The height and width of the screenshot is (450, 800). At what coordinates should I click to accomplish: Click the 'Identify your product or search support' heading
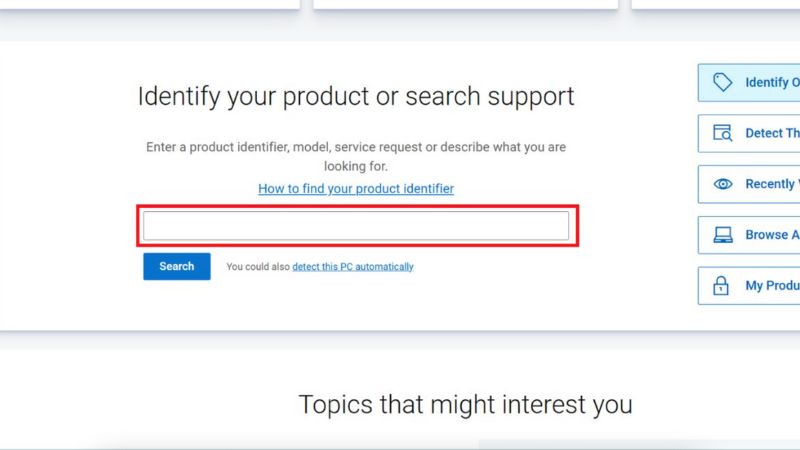tap(356, 97)
